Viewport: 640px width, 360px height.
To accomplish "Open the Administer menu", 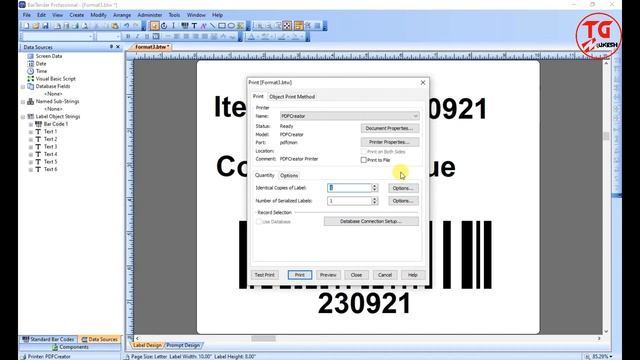I will pos(149,15).
